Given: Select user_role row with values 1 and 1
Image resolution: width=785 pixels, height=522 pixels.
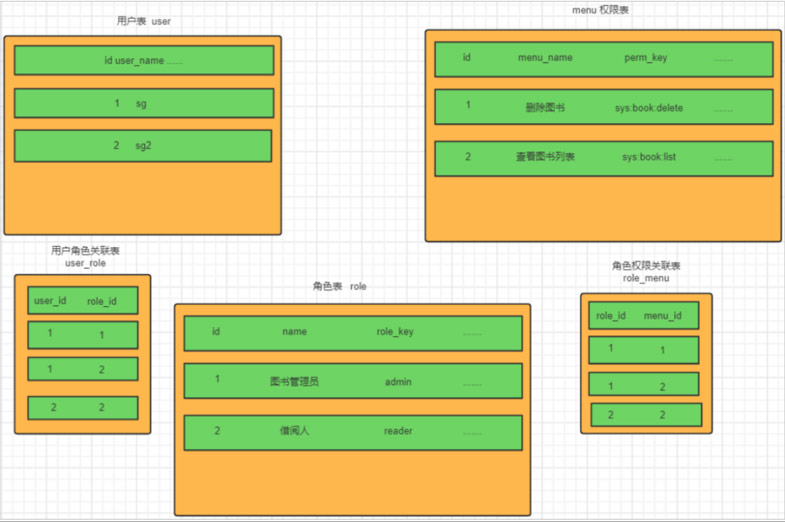Looking at the screenshot, I should (83, 335).
